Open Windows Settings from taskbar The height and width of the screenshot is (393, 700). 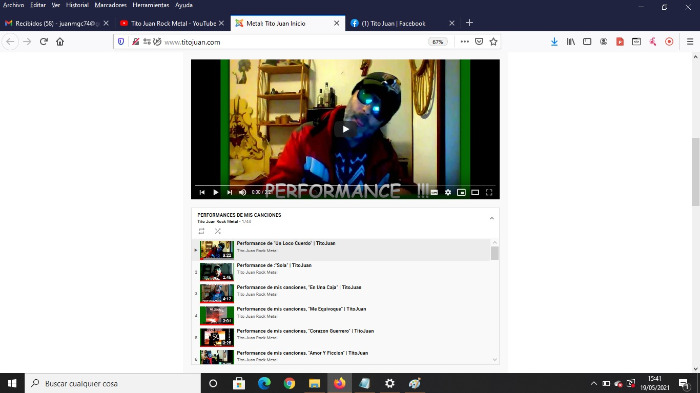(389, 383)
